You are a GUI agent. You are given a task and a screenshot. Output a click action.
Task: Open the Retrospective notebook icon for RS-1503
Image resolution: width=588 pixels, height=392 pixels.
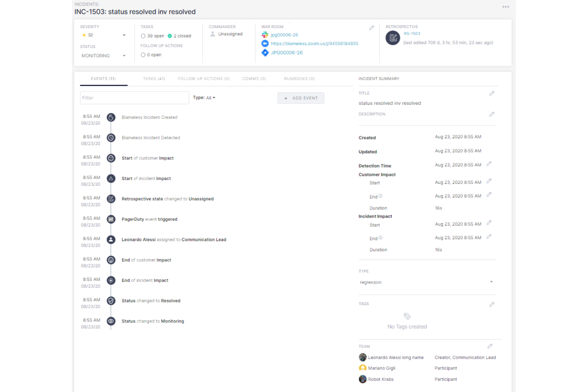click(393, 39)
